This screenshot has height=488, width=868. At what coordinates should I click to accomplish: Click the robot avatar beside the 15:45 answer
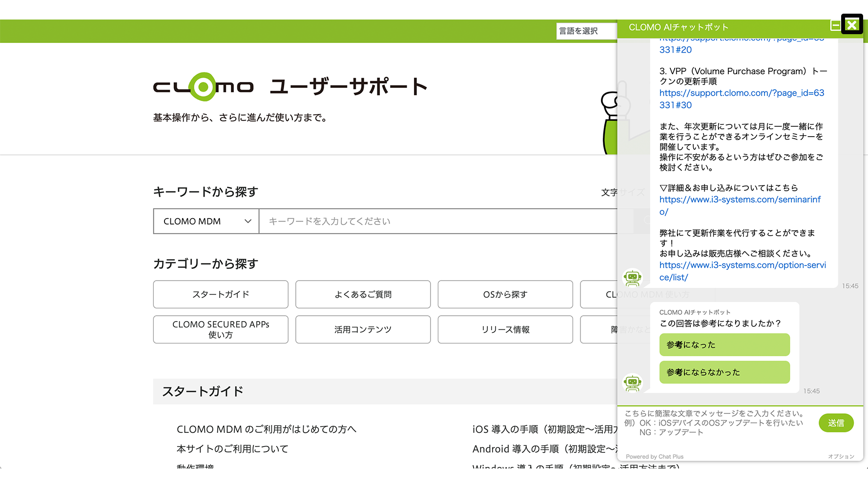coord(633,277)
